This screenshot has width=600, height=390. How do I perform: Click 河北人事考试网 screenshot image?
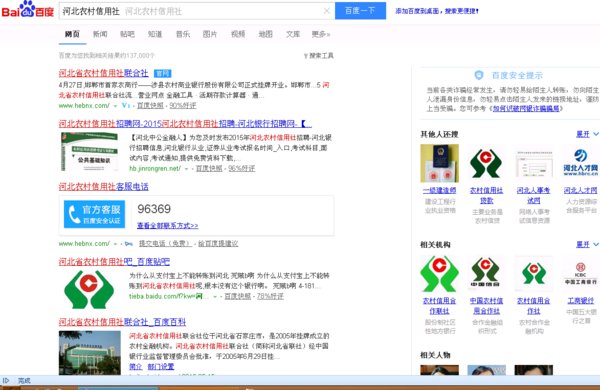click(x=533, y=163)
